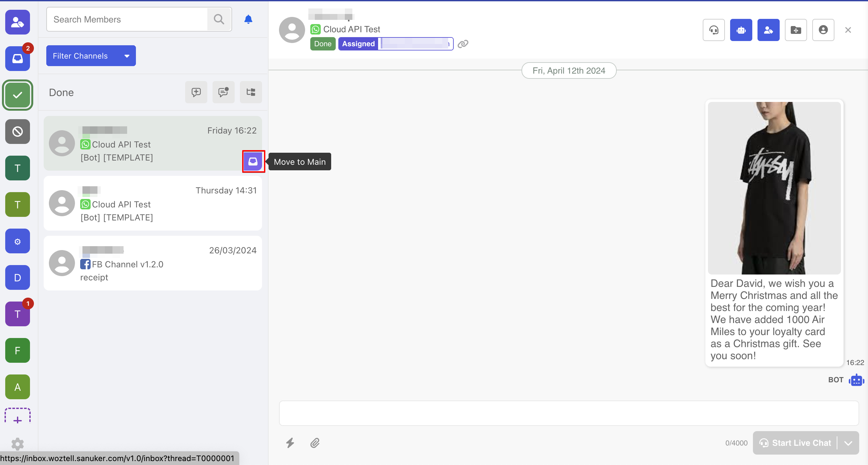Switch to the blocked conversations sidebar tab

18,132
